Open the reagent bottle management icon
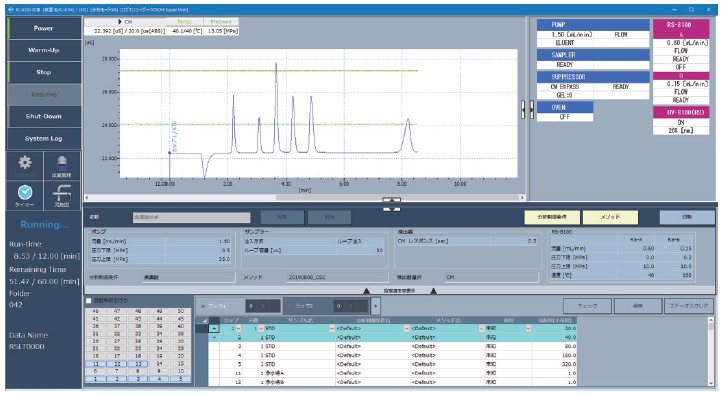The image size is (723, 395). 62,165
